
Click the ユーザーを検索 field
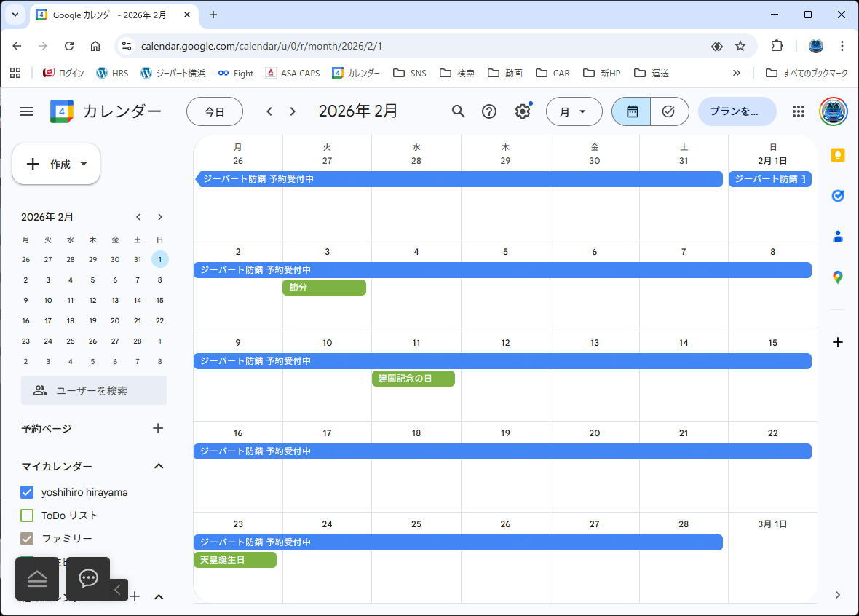(x=94, y=390)
